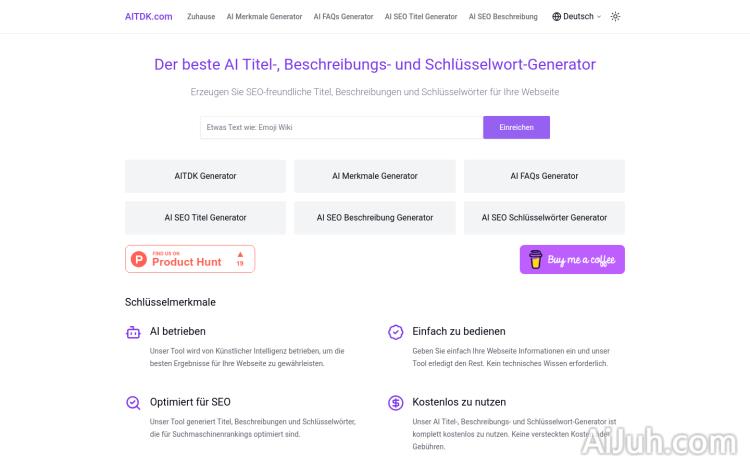Image resolution: width=750 pixels, height=468 pixels.
Task: Click the Optimiert für SEO magnifier icon
Action: point(133,403)
